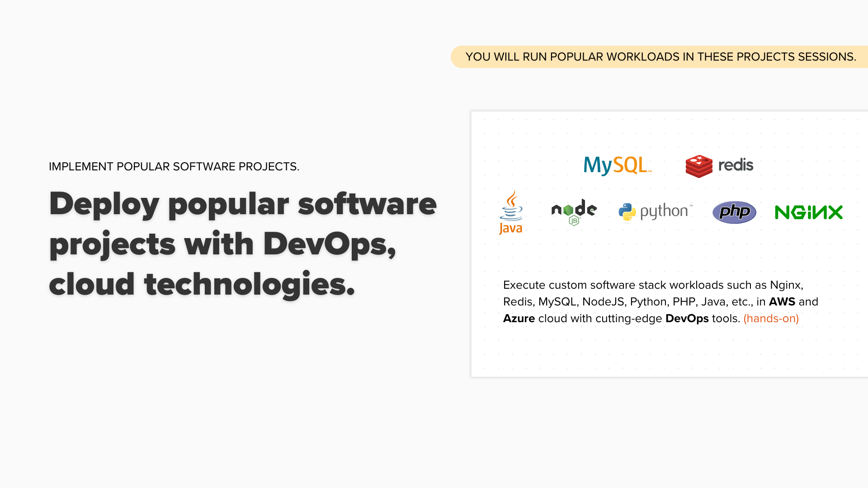Click the orange '(hands-on)' text
Viewport: 868px width, 488px height.
(x=771, y=319)
